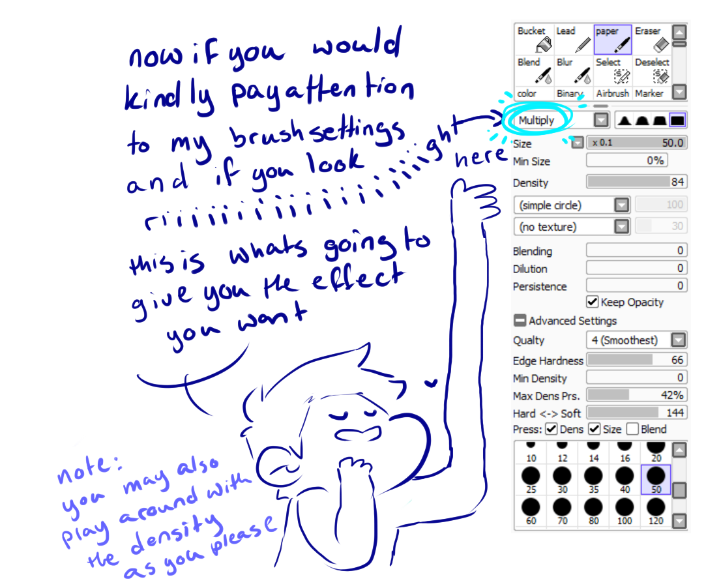The height and width of the screenshot is (588, 706).
Task: Open the Multiply blend mode dropdown
Action: [601, 121]
